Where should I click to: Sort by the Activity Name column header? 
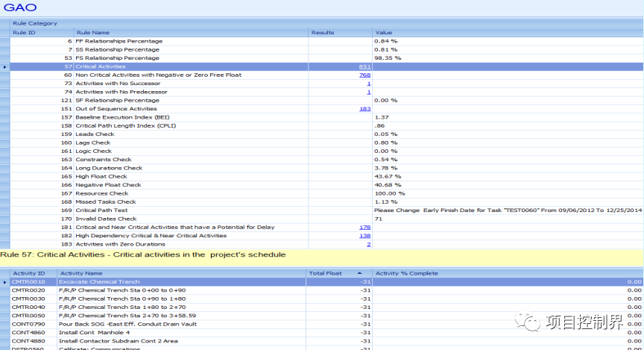[182, 273]
